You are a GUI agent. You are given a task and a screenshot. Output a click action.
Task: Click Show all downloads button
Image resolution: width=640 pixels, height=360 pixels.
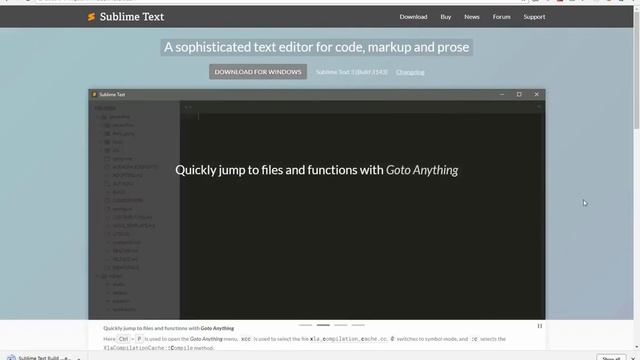(x=611, y=358)
